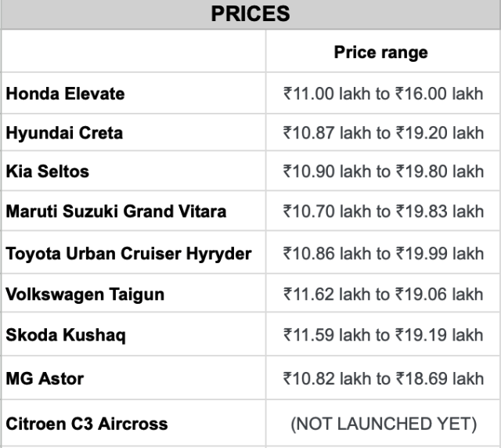Click the Kia Seltos name cell
This screenshot has width=501, height=448.
48,172
